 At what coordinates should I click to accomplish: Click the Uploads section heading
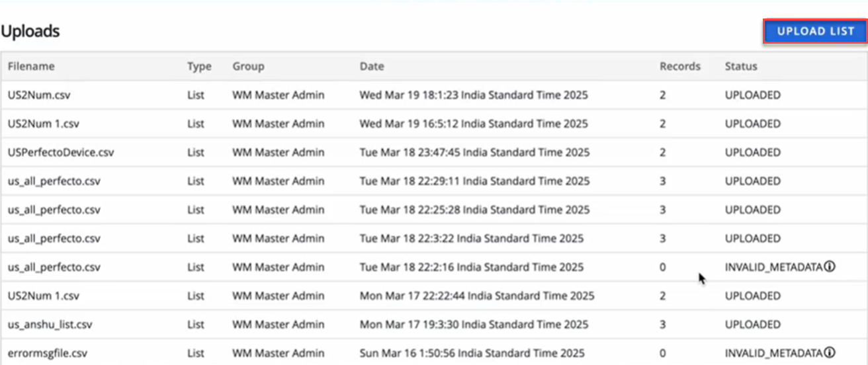(x=30, y=31)
